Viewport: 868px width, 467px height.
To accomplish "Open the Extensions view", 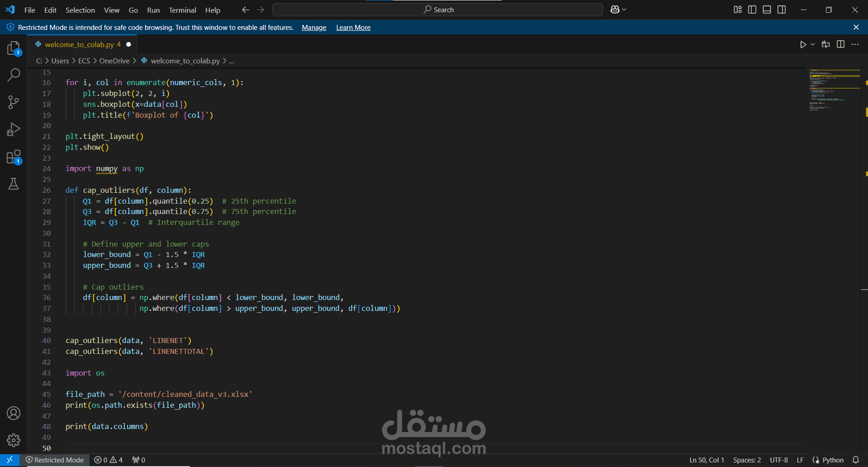I will tap(14, 157).
